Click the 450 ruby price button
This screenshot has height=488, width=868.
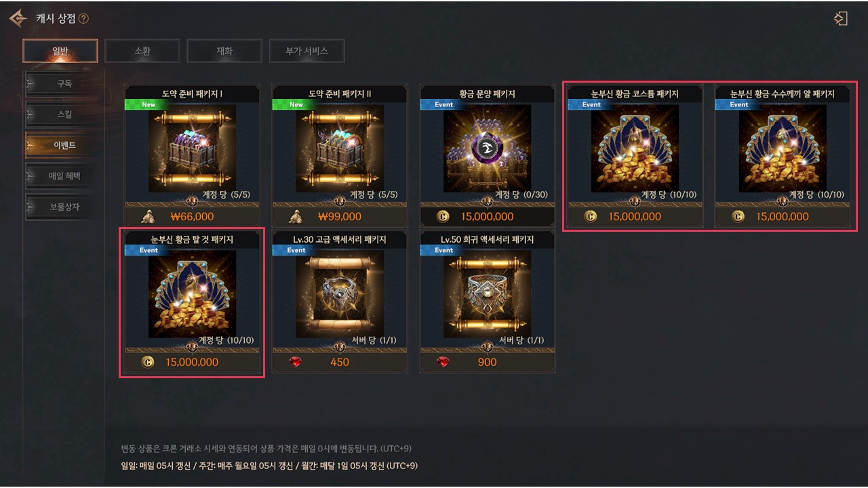[x=340, y=362]
